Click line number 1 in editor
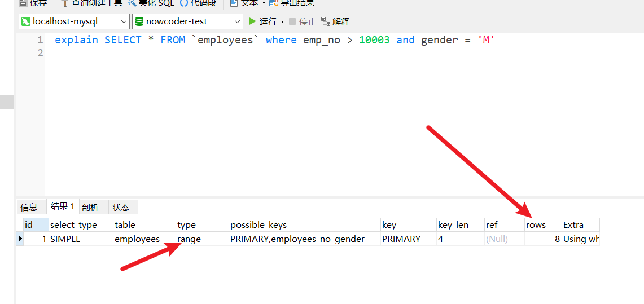644x304 pixels. (x=40, y=40)
